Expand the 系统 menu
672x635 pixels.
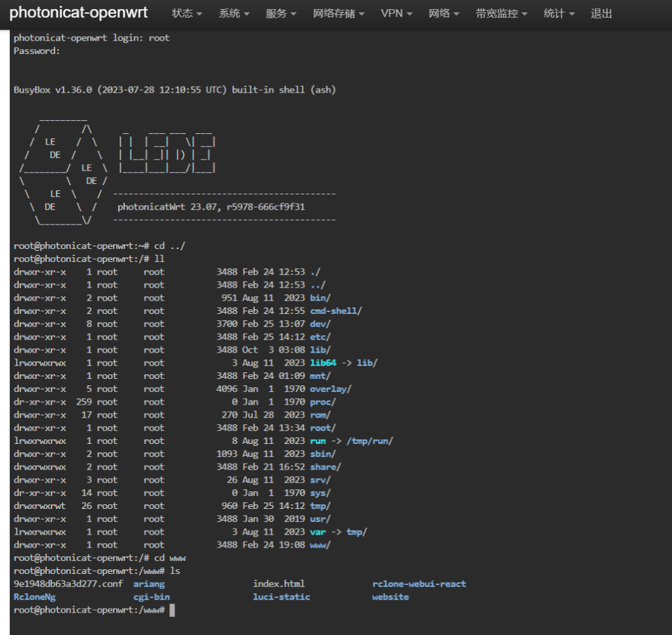point(234,14)
